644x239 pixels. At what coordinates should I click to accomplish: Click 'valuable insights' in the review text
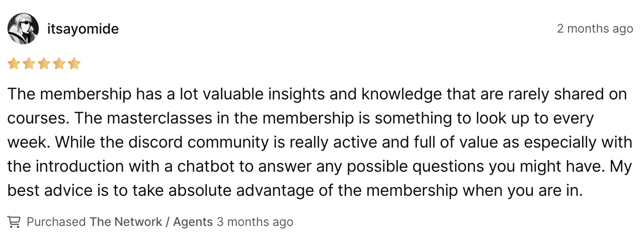pyautogui.click(x=257, y=94)
